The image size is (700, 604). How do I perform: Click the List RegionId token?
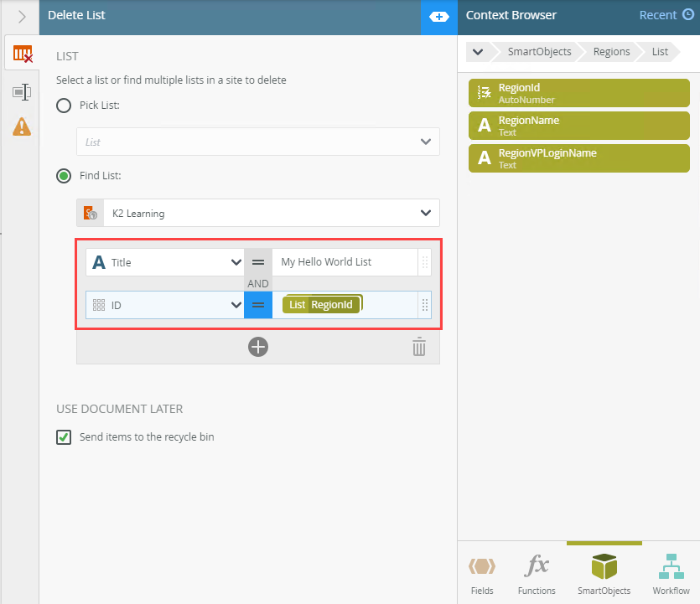coord(321,305)
